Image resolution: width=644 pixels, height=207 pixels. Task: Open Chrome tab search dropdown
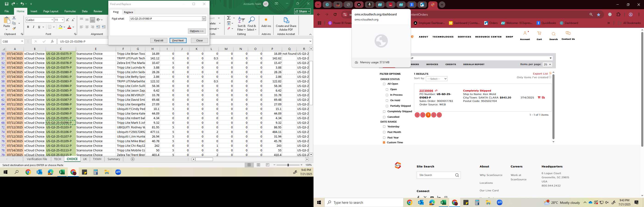[x=318, y=5]
